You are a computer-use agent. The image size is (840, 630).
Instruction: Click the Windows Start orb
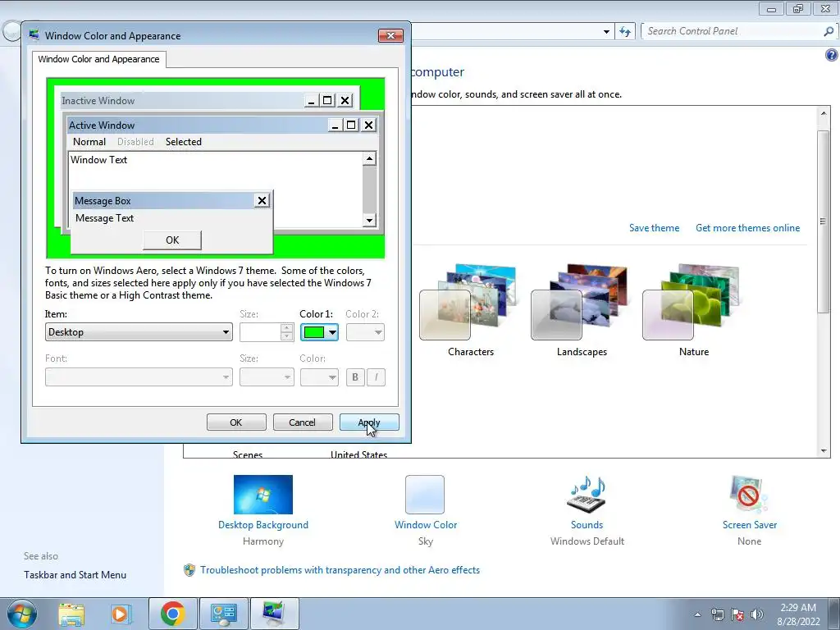[x=22, y=614]
